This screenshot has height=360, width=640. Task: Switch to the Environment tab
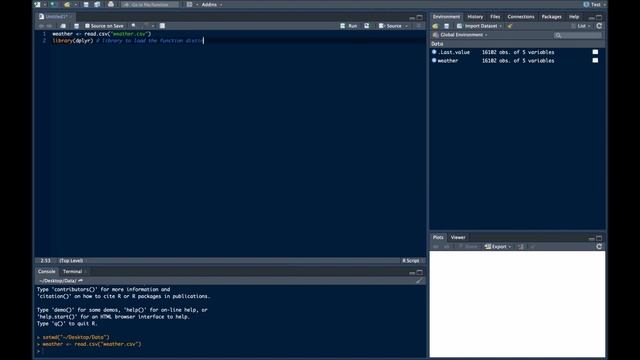tap(446, 17)
